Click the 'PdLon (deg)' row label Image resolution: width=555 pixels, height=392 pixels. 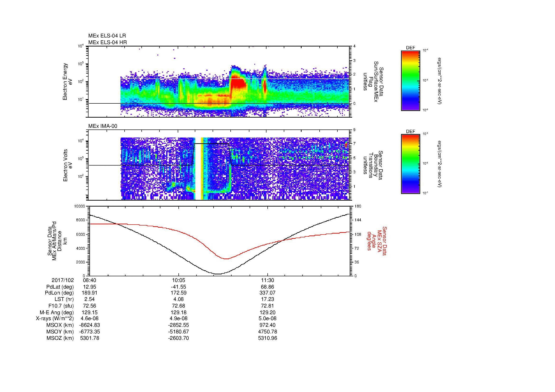(x=59, y=293)
